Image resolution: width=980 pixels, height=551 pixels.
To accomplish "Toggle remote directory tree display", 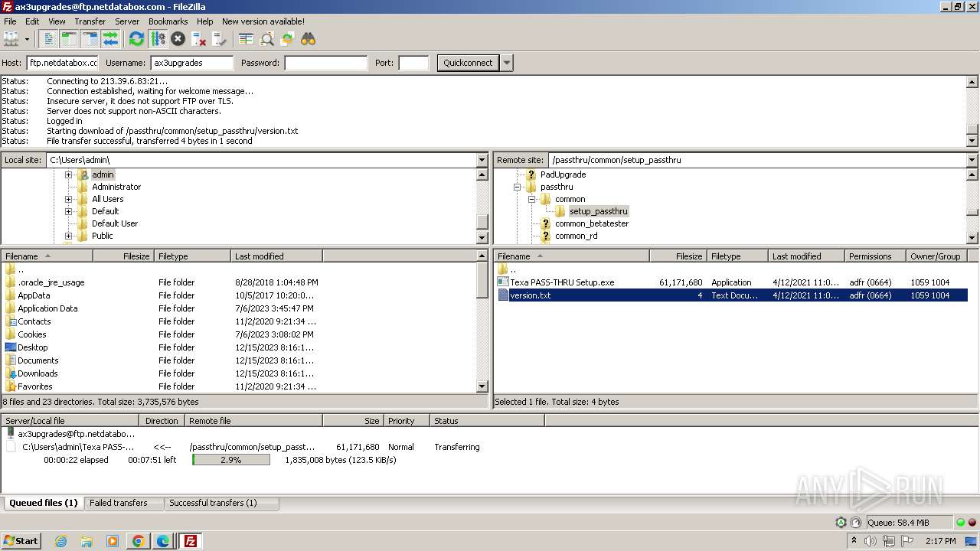I will (x=90, y=38).
